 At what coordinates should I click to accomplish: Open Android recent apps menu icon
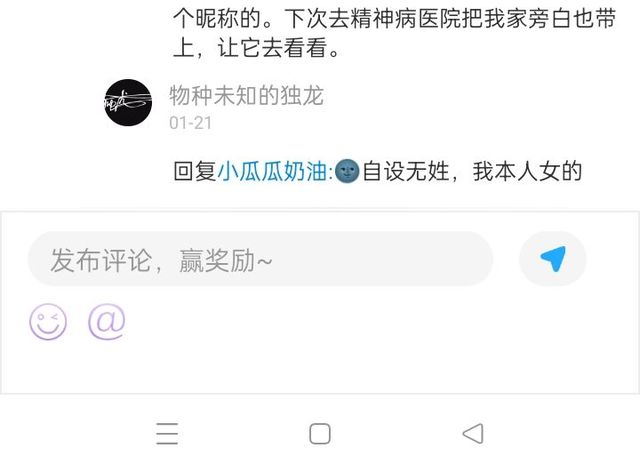pos(167,434)
